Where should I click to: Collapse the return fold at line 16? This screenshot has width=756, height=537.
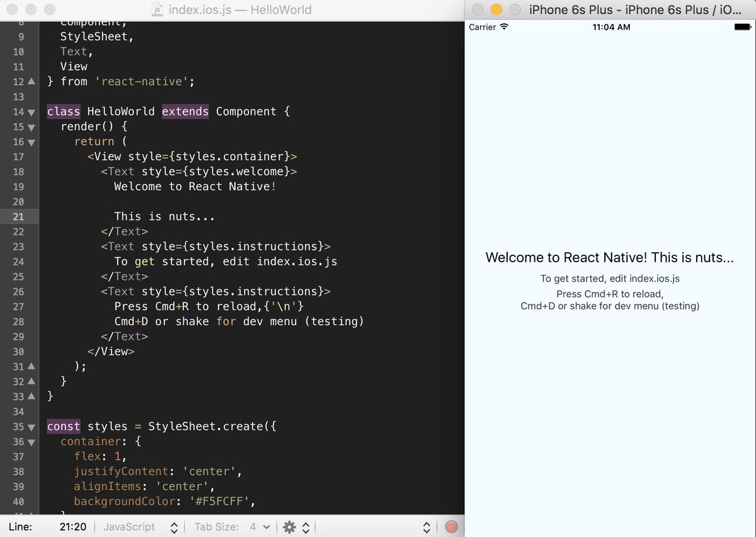pos(31,142)
